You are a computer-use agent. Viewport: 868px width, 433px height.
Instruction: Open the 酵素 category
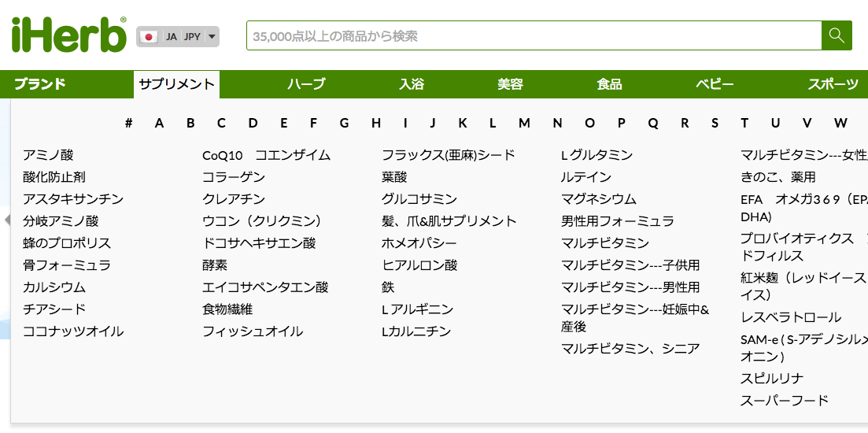[215, 265]
